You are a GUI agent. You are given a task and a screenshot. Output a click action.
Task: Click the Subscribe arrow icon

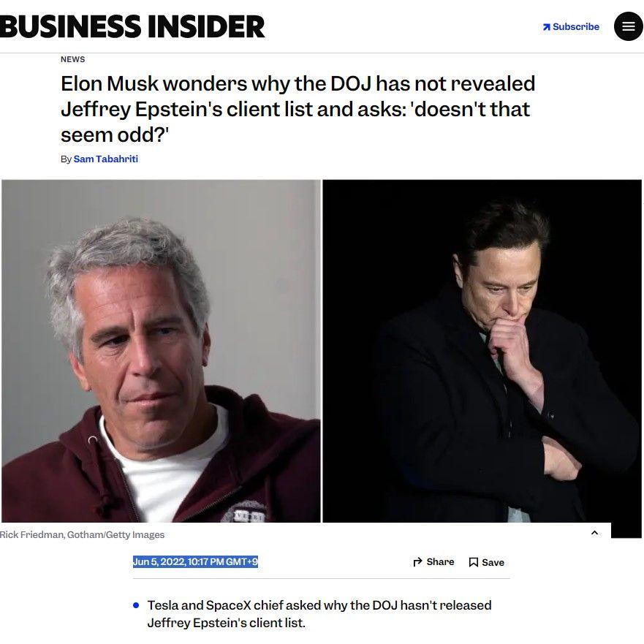[x=546, y=27]
